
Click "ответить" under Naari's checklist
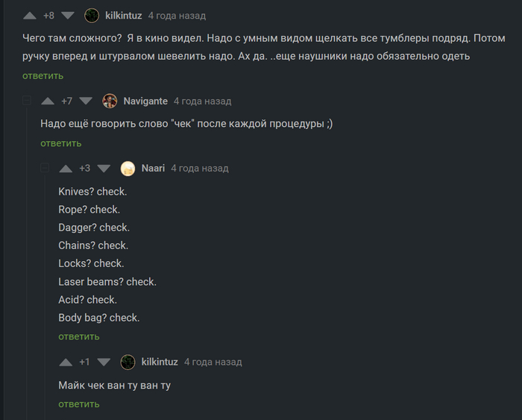click(78, 336)
